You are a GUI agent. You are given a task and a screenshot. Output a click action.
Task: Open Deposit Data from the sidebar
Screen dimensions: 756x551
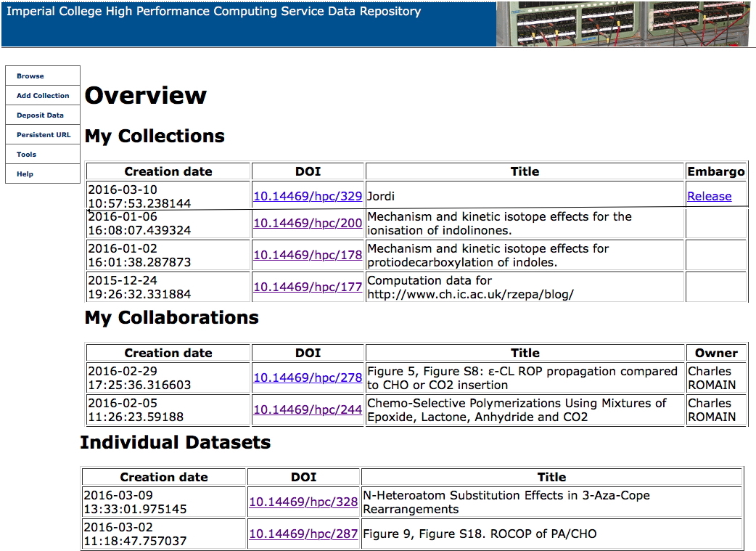[x=40, y=115]
